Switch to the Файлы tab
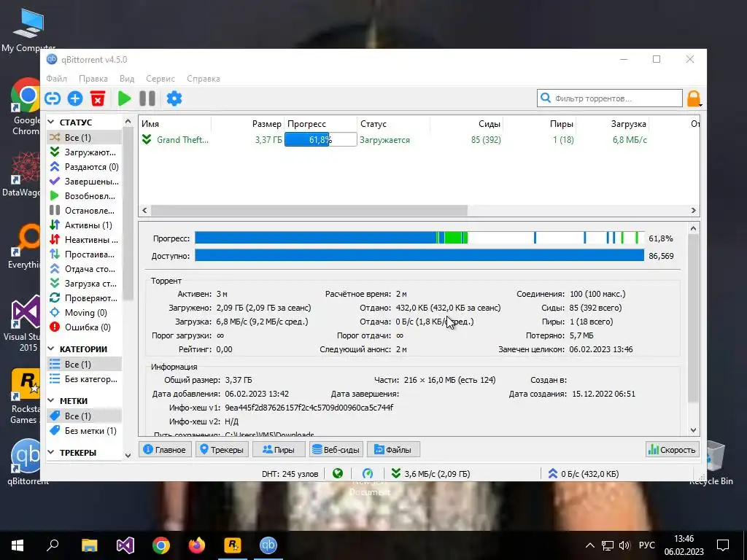 coord(393,449)
